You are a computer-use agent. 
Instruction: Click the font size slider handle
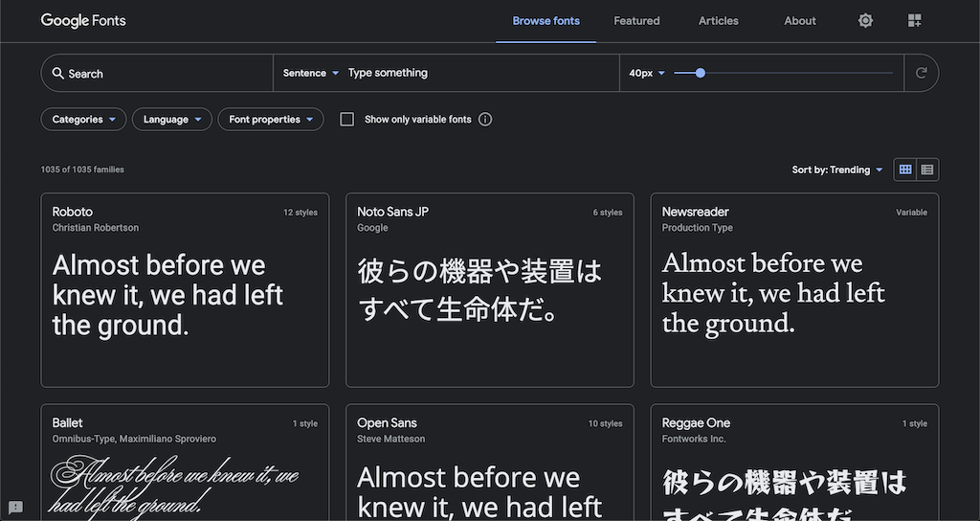tap(701, 73)
